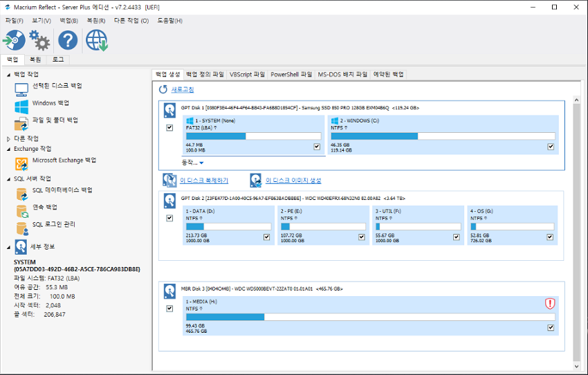Open the 동작... dropdown under Disk 1
This screenshot has height=375, width=588.
pyautogui.click(x=193, y=163)
